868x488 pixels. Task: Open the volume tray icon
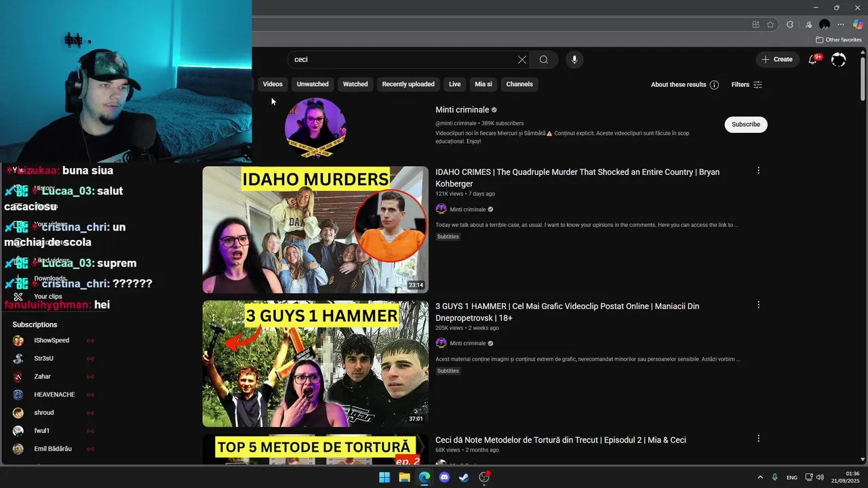coord(820,477)
